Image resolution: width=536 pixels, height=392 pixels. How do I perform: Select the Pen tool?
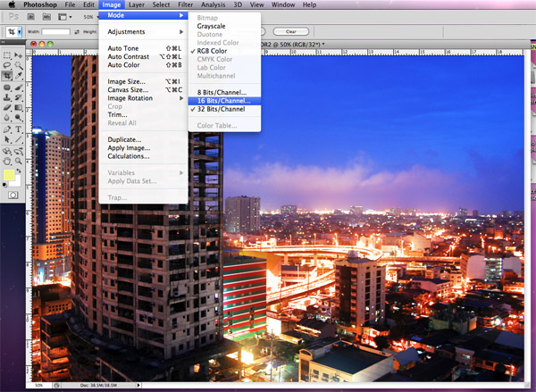click(x=7, y=129)
